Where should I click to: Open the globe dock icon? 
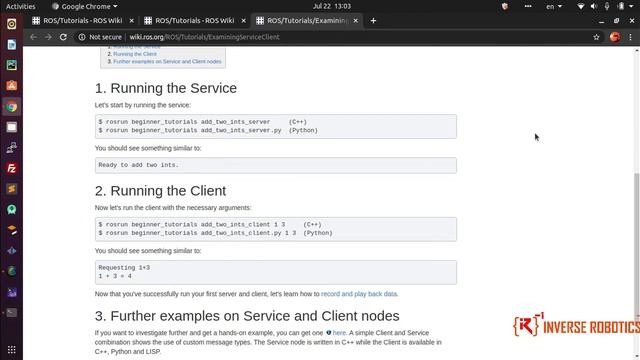pos(11,271)
